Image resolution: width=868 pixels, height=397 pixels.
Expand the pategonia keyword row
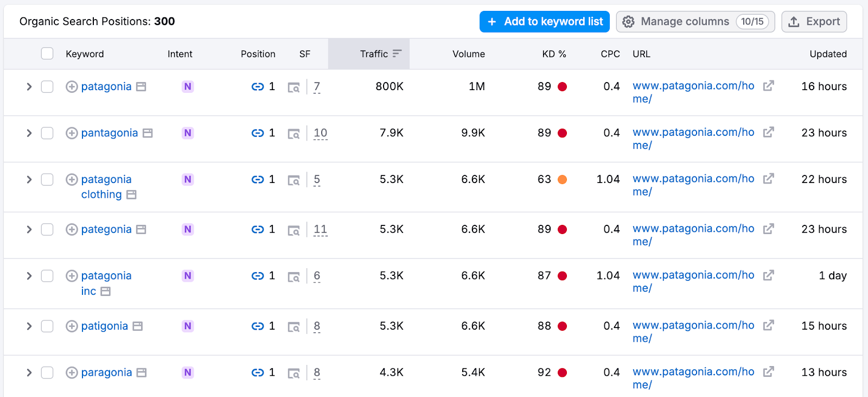tap(29, 229)
